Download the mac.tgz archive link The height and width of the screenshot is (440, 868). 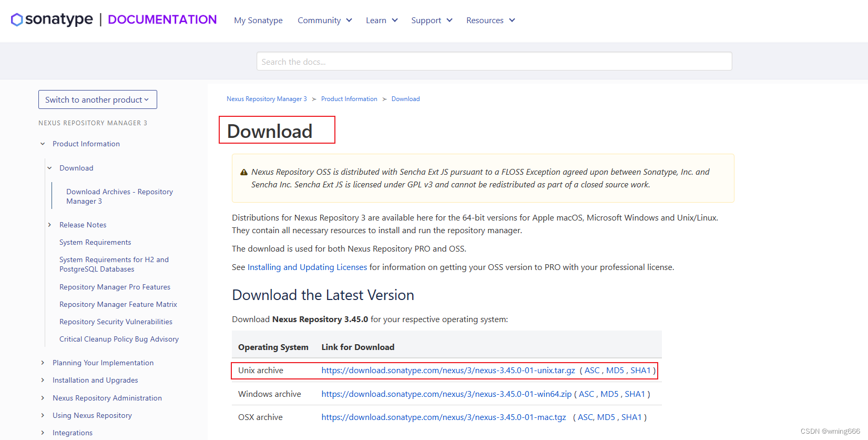click(x=444, y=417)
